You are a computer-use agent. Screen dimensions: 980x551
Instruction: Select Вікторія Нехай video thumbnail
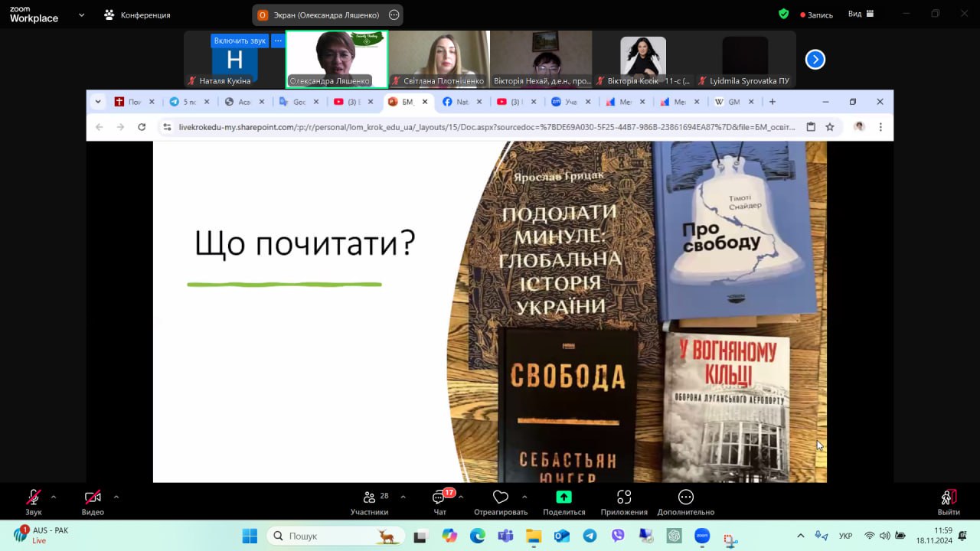click(x=541, y=59)
